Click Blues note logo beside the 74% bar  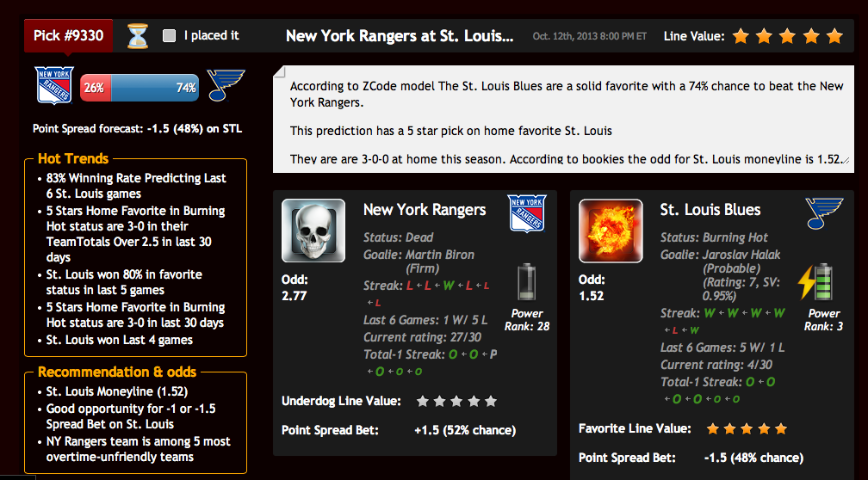pyautogui.click(x=226, y=85)
